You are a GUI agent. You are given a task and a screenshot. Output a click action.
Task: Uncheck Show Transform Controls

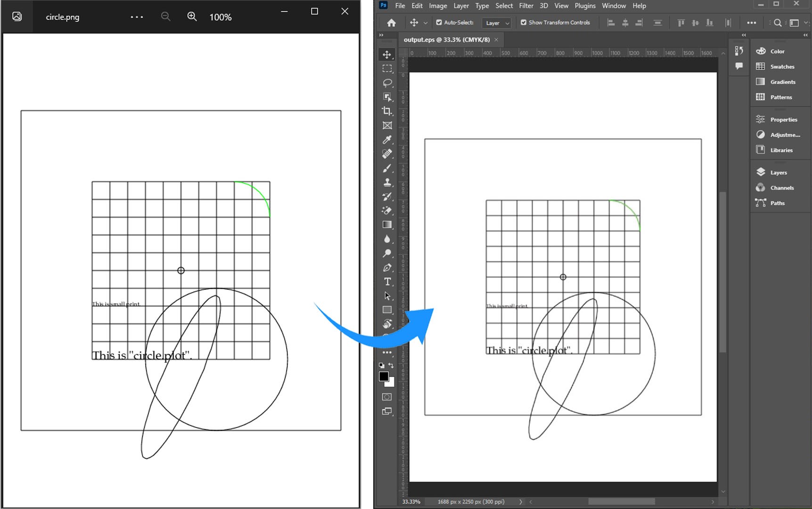pyautogui.click(x=523, y=22)
